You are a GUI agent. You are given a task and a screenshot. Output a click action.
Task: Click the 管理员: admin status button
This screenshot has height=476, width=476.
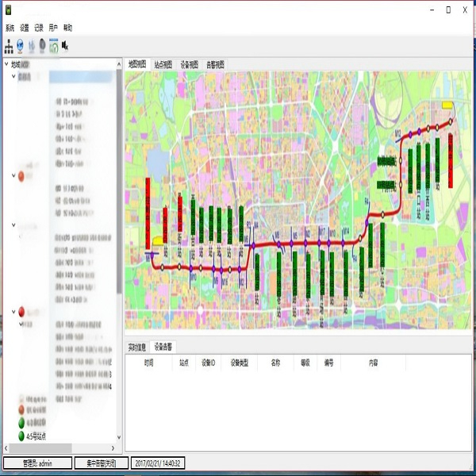tap(37, 463)
